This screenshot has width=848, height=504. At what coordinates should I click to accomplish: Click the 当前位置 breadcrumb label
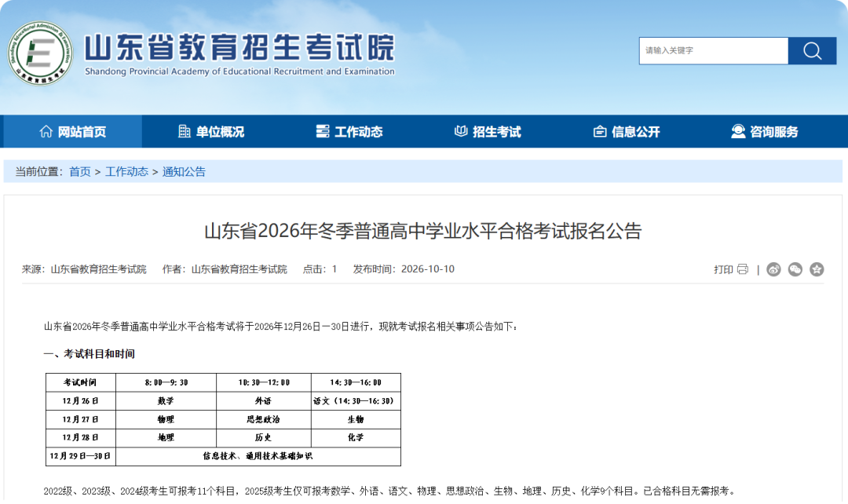tap(39, 172)
